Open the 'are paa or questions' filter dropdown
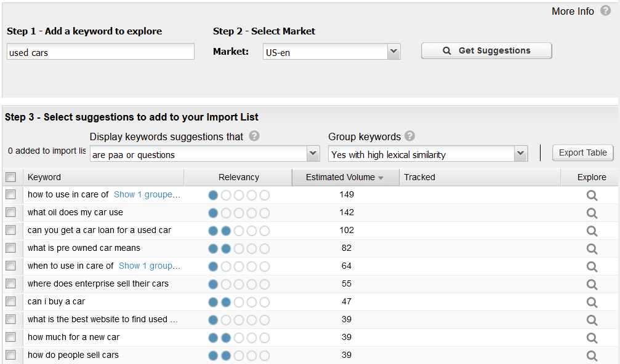The width and height of the screenshot is (620, 364). 313,154
